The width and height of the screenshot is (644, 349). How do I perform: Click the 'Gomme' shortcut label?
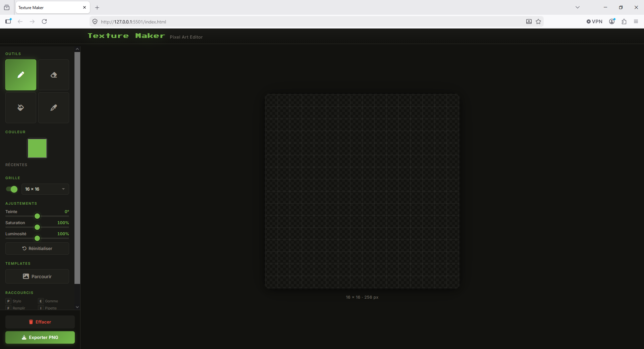click(x=52, y=301)
